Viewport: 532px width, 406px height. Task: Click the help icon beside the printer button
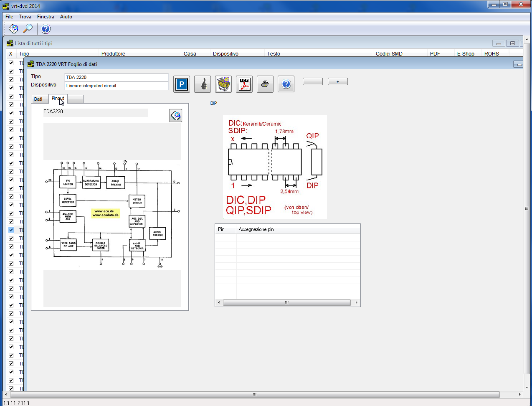point(286,84)
